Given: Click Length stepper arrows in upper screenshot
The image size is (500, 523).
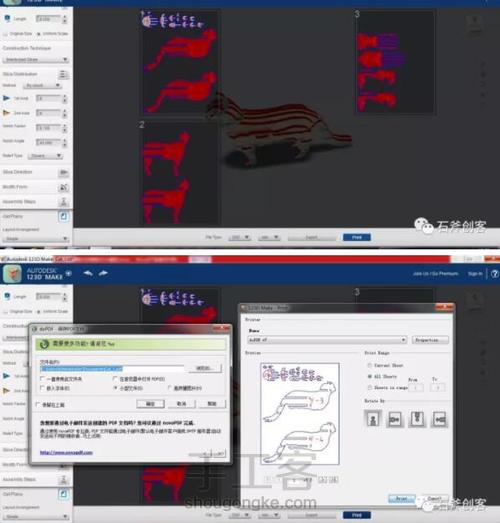Looking at the screenshot, I should click(x=64, y=19).
